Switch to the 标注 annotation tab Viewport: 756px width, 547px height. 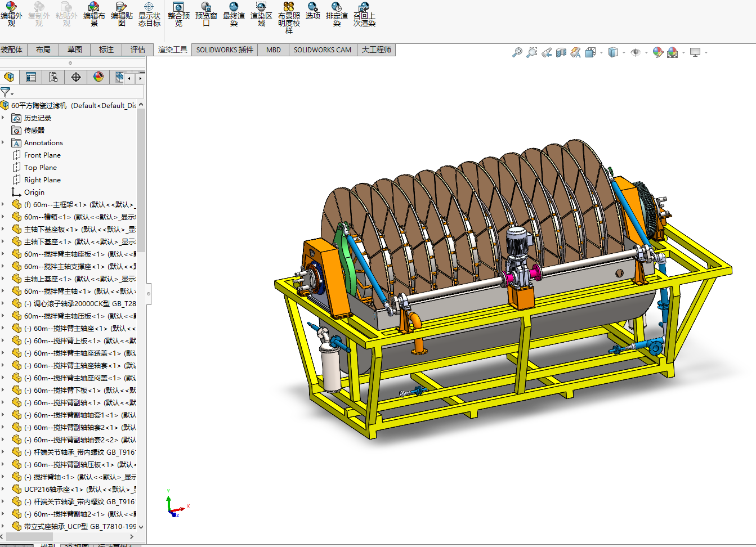click(106, 50)
